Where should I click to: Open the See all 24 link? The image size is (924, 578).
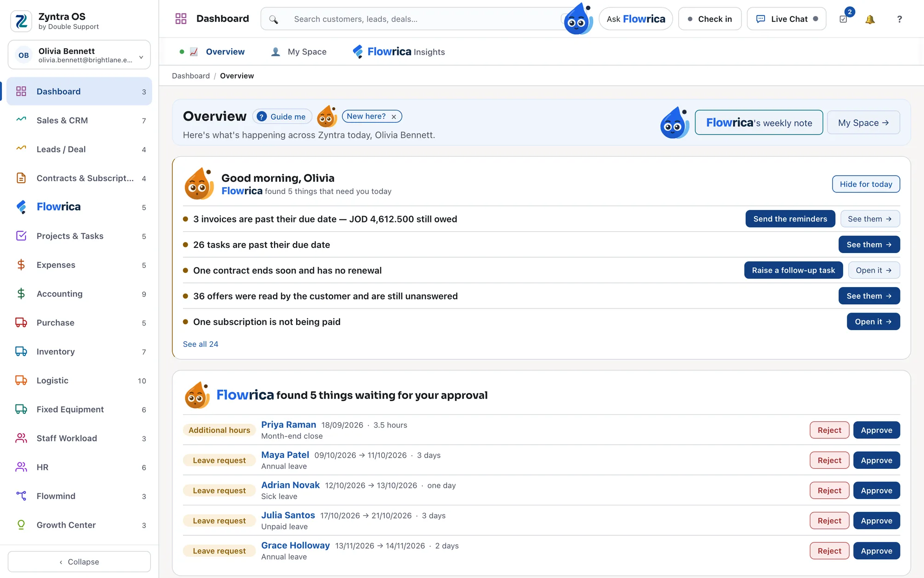coord(201,344)
